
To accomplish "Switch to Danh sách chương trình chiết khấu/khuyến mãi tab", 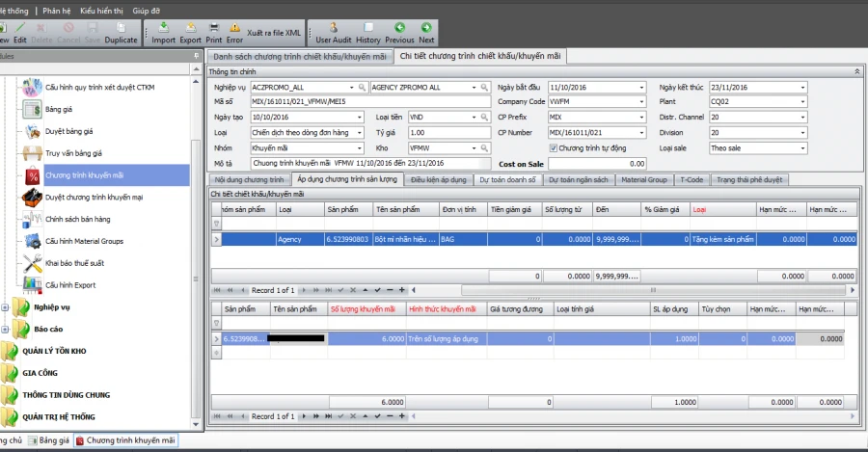I will click(300, 57).
